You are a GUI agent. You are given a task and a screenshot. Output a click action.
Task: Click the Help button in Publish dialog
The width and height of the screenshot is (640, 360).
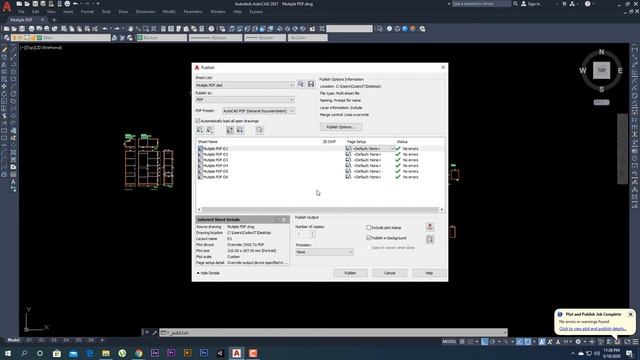[x=429, y=273]
